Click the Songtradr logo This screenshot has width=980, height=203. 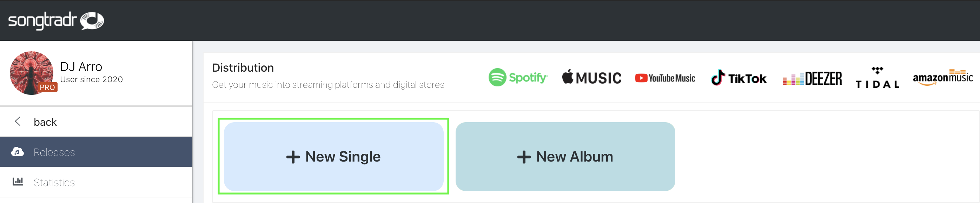tap(56, 21)
